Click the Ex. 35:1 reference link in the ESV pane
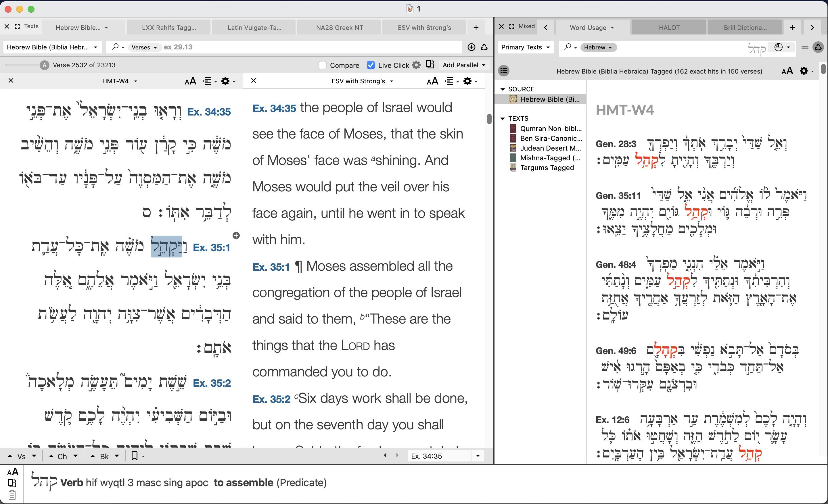Image resolution: width=828 pixels, height=504 pixels. pyautogui.click(x=271, y=267)
